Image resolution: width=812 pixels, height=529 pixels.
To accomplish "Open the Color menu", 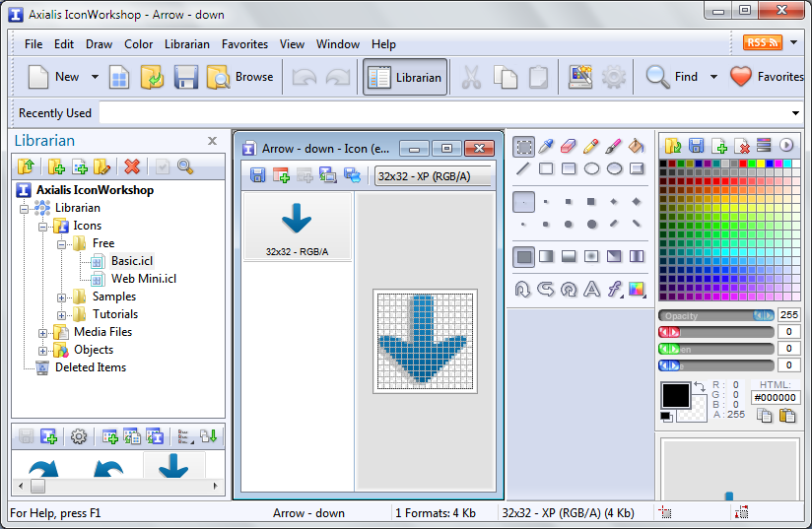I will (x=138, y=44).
